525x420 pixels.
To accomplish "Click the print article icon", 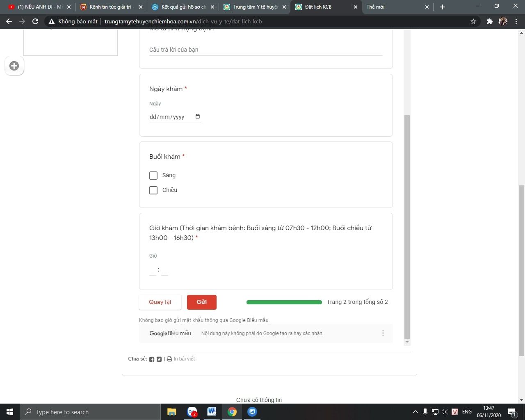I will pyautogui.click(x=169, y=359).
